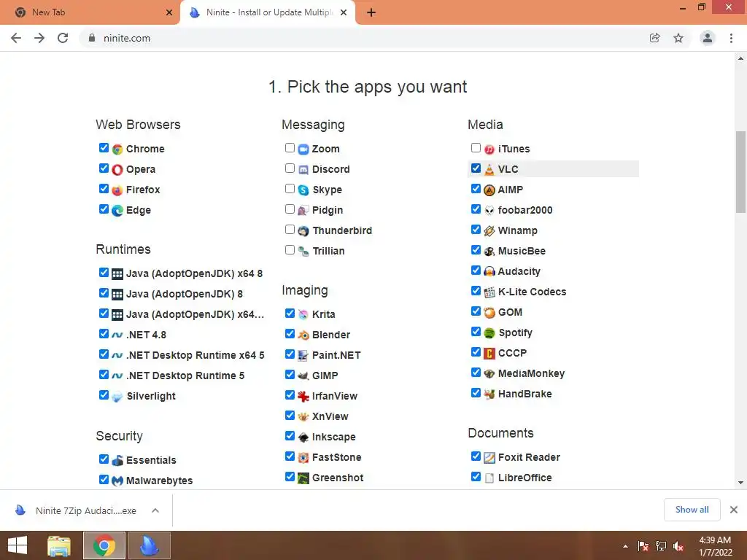Click the taskbar clock 4:39 AM

pos(715,540)
